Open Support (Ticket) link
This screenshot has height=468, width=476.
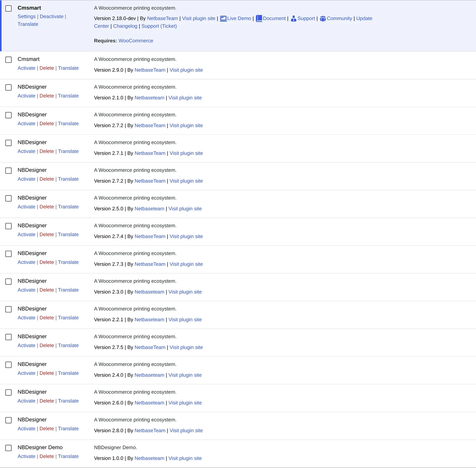[159, 26]
